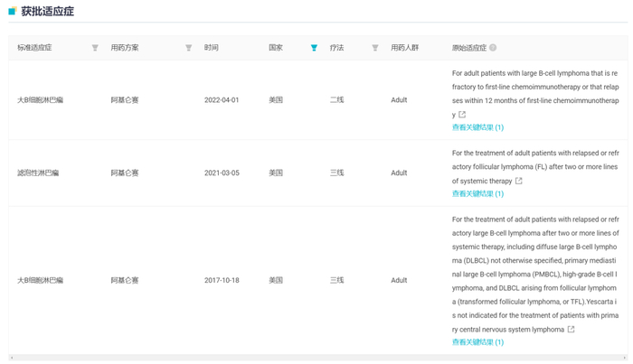Click the 二线 therapy cell
The image size is (633, 364).
coord(336,100)
